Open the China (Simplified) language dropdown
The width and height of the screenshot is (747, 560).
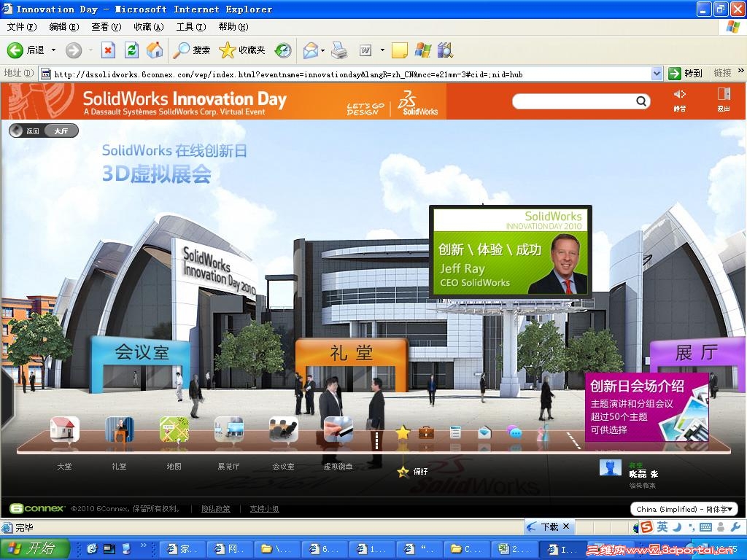[683, 509]
